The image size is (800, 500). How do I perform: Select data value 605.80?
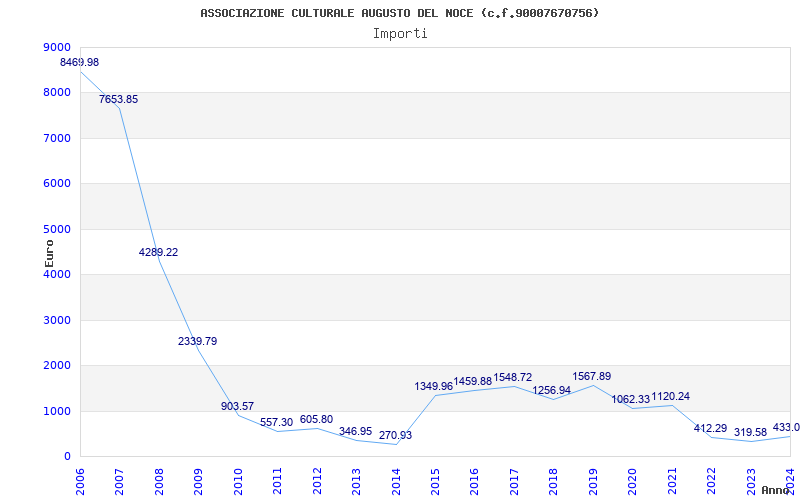click(x=316, y=419)
